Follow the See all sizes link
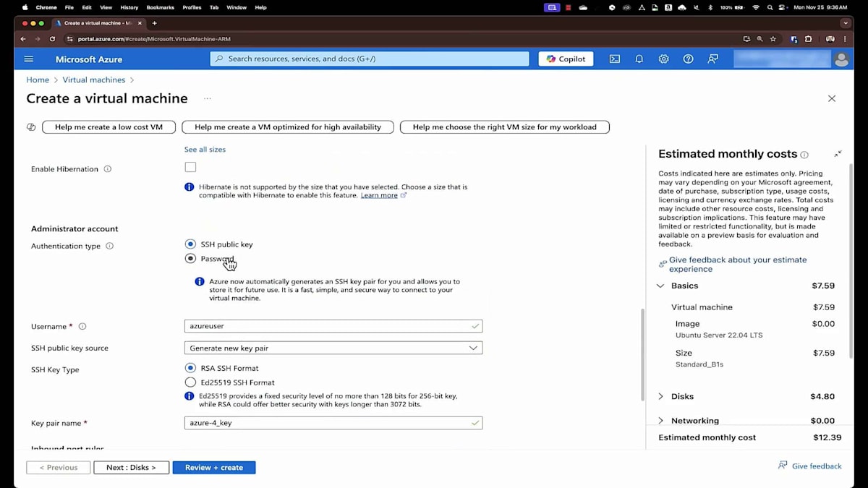The width and height of the screenshot is (868, 488). [205, 150]
